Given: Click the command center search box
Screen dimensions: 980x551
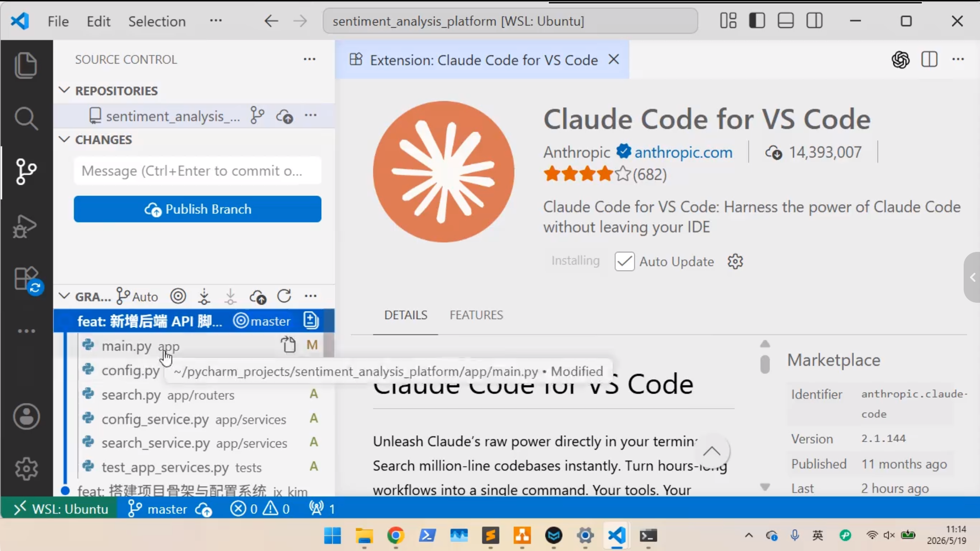Looking at the screenshot, I should [510, 21].
